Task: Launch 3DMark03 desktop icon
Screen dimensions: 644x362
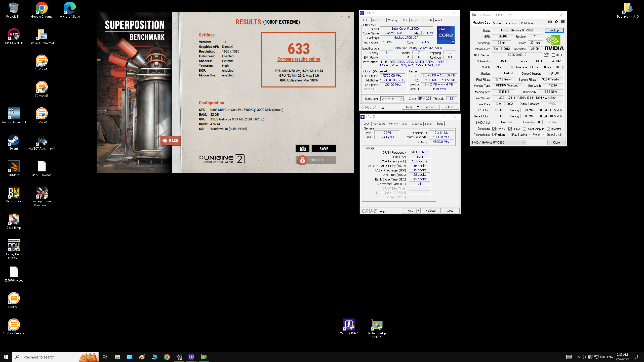Action: pyautogui.click(x=42, y=63)
